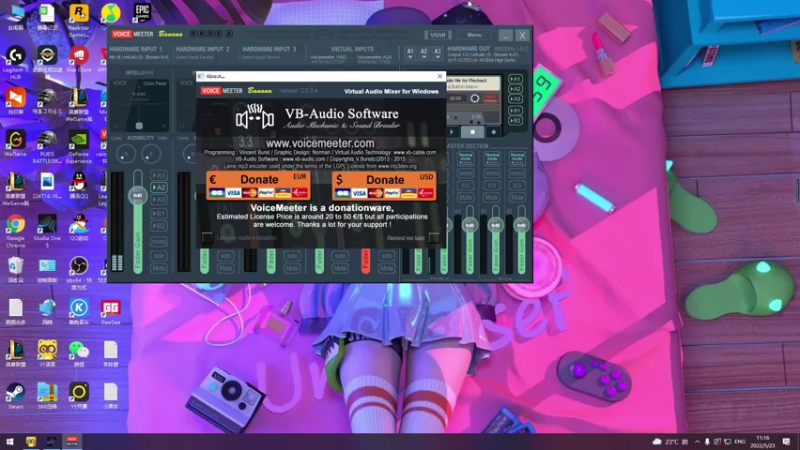Open the VBAN configuration button

tap(438, 35)
